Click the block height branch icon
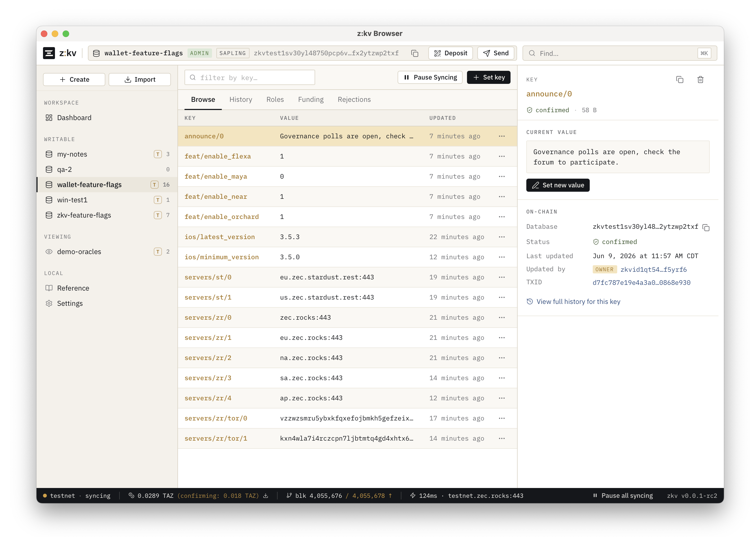 tap(289, 496)
